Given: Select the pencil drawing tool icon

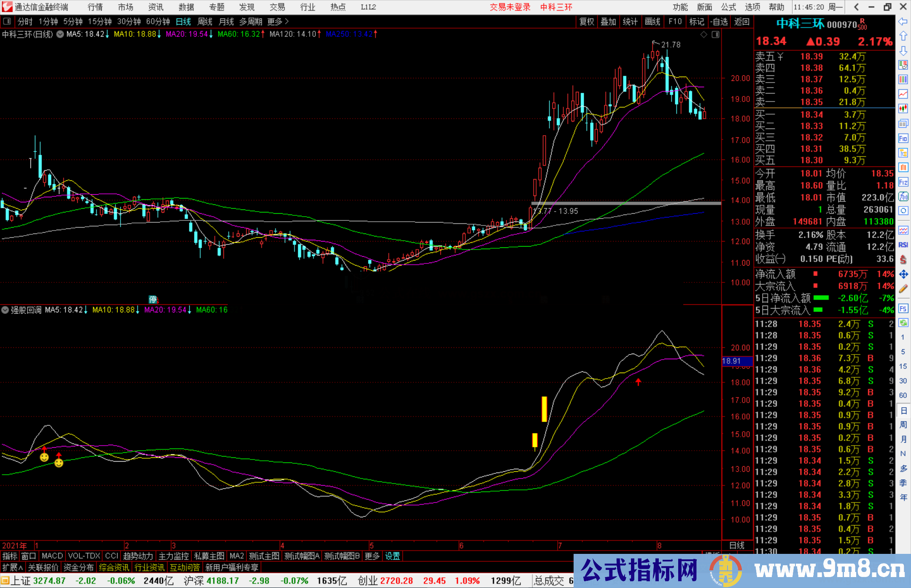Looking at the screenshot, I should [903, 289].
